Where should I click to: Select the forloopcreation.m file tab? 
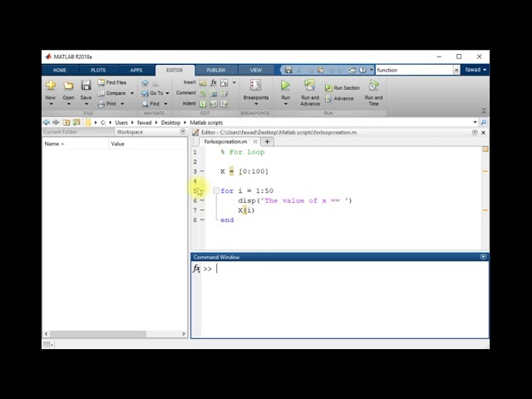tap(225, 142)
